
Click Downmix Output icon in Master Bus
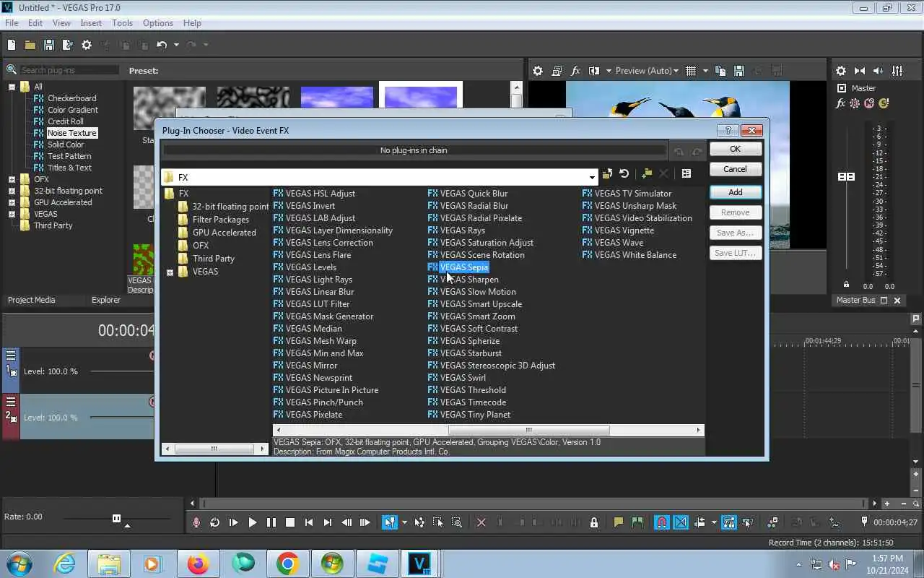[860, 71]
